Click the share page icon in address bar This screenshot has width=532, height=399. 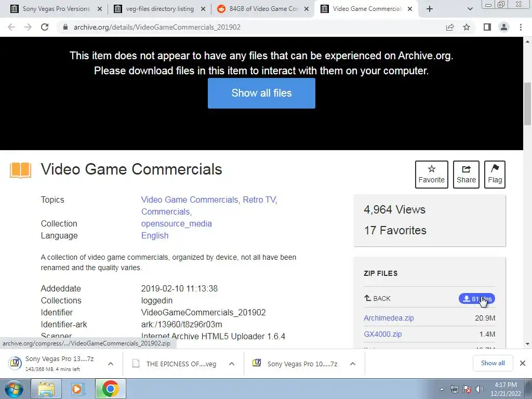click(450, 27)
